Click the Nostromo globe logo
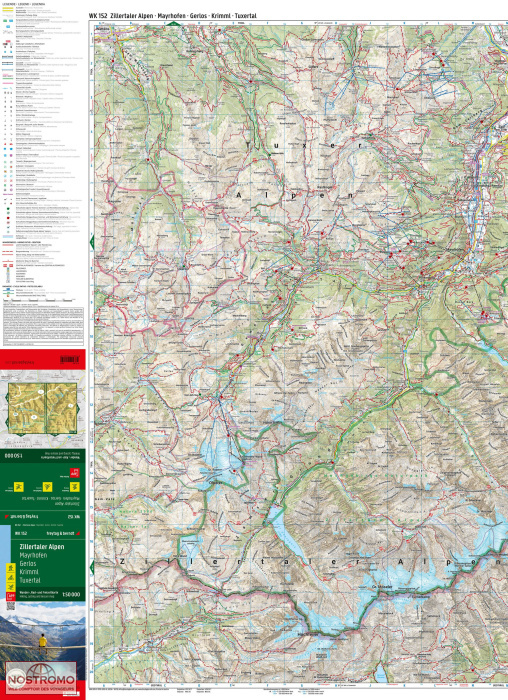The height and width of the screenshot is (700, 508). pos(41,678)
